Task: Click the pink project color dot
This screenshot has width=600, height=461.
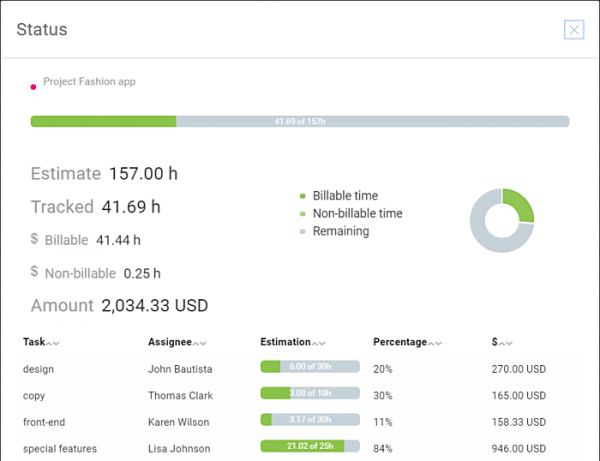Action: point(33,87)
